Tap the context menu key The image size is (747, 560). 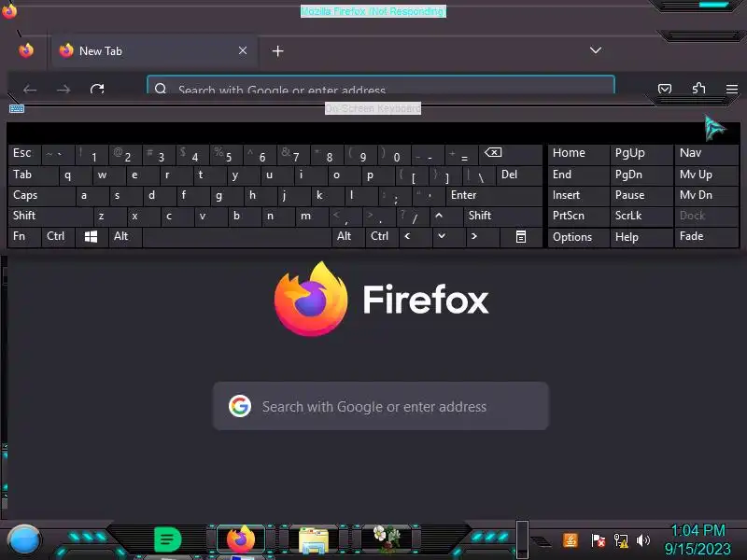coord(521,237)
